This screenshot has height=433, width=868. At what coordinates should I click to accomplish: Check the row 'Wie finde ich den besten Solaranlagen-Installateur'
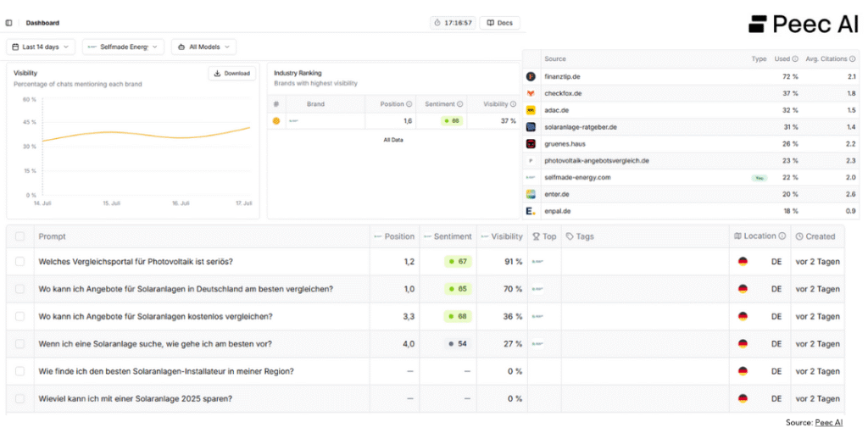pos(20,371)
